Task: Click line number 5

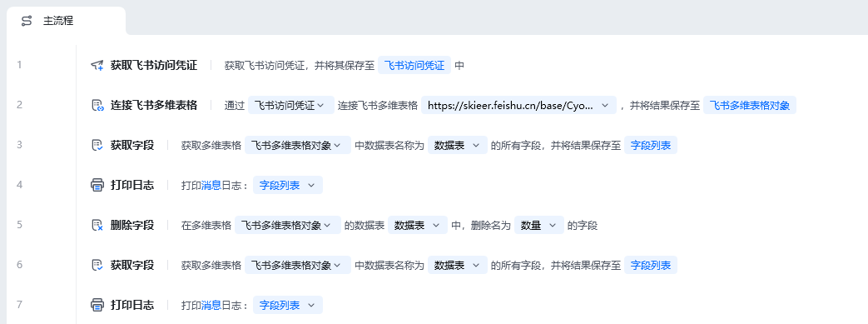Action: (x=19, y=224)
